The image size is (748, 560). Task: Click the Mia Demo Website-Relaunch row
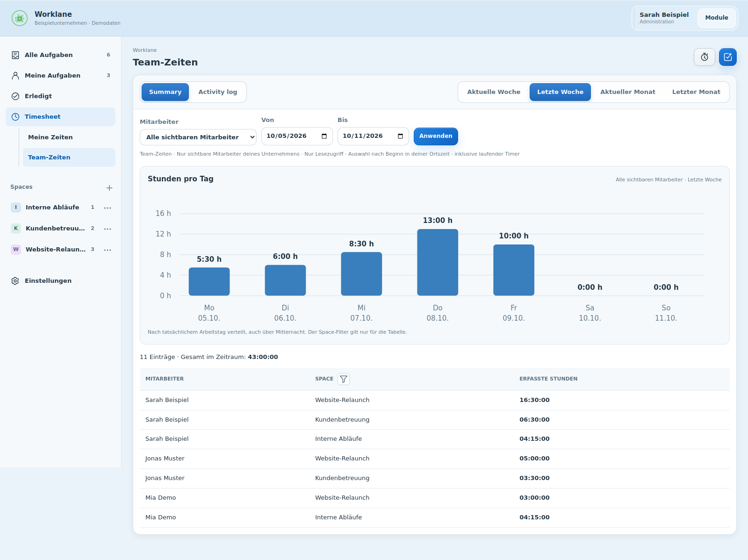click(x=435, y=498)
